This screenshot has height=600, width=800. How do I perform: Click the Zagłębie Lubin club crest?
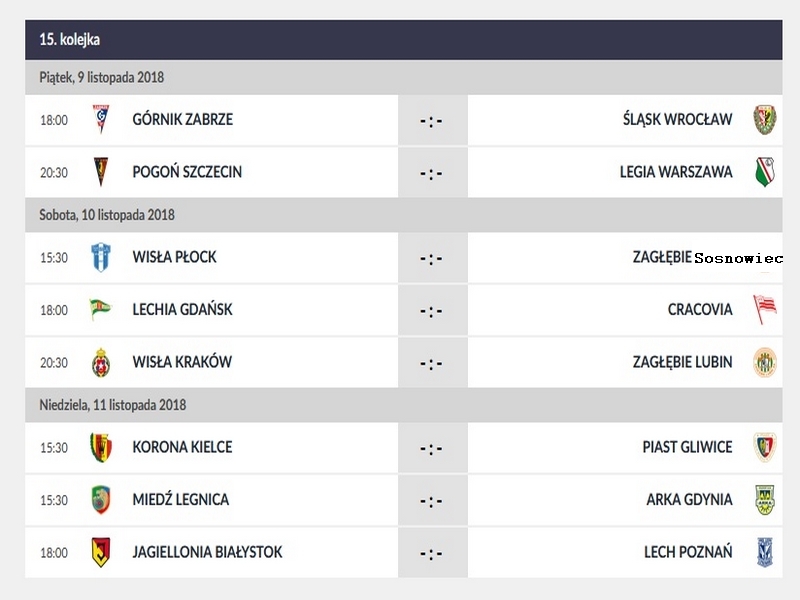coord(764,362)
